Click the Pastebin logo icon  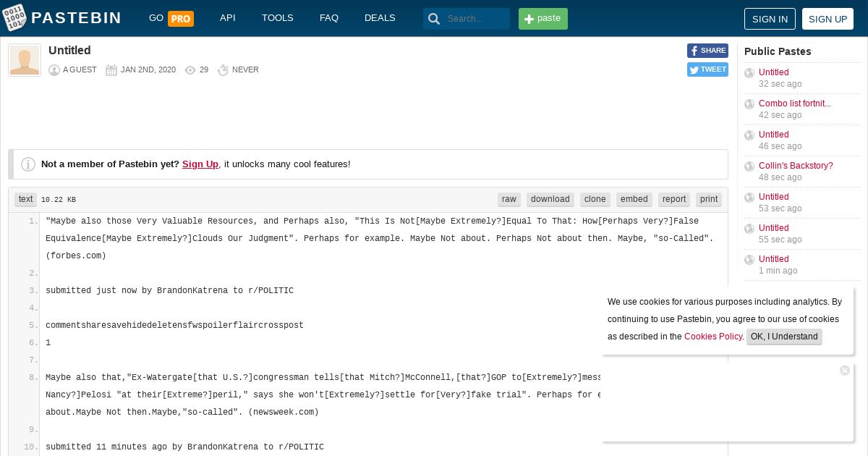pyautogui.click(x=15, y=17)
